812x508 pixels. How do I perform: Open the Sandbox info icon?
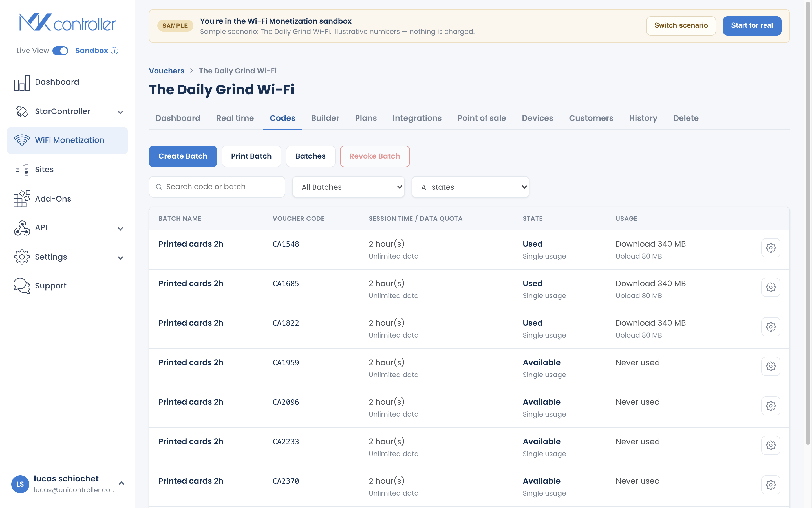(115, 51)
